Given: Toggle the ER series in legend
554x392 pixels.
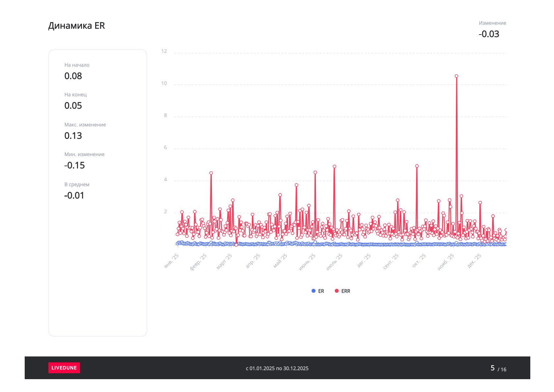Looking at the screenshot, I should click(318, 291).
